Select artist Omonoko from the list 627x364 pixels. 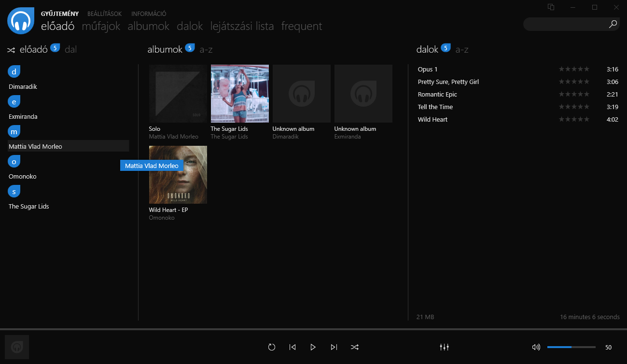(23, 176)
